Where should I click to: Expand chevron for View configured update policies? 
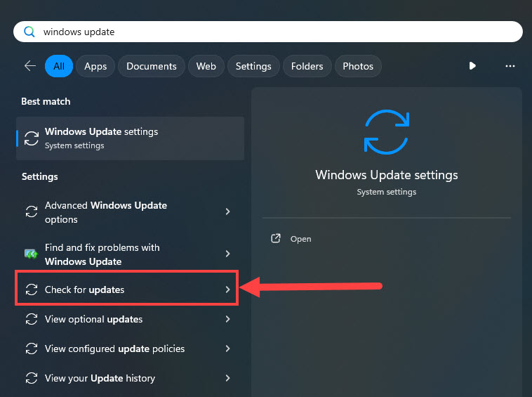[227, 349]
